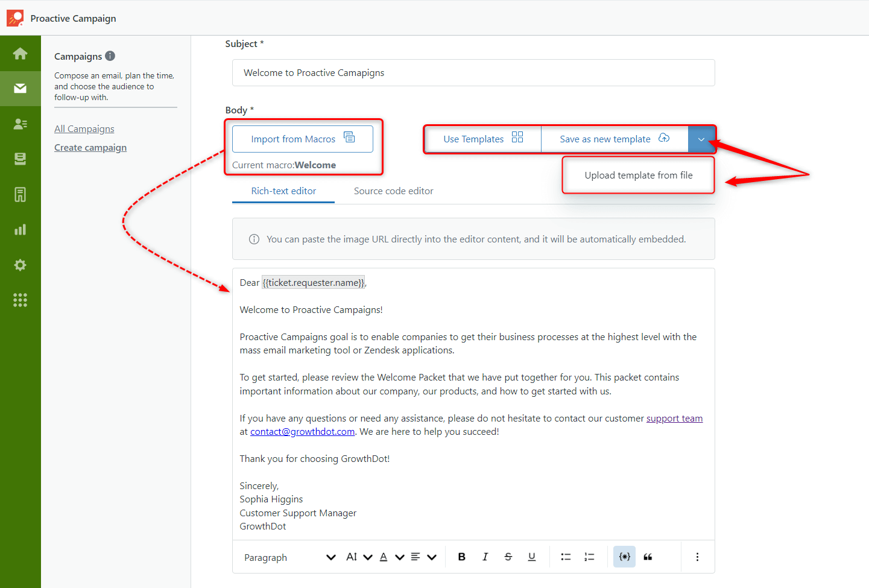Apply italic formatting in the editor toolbar

(485, 557)
